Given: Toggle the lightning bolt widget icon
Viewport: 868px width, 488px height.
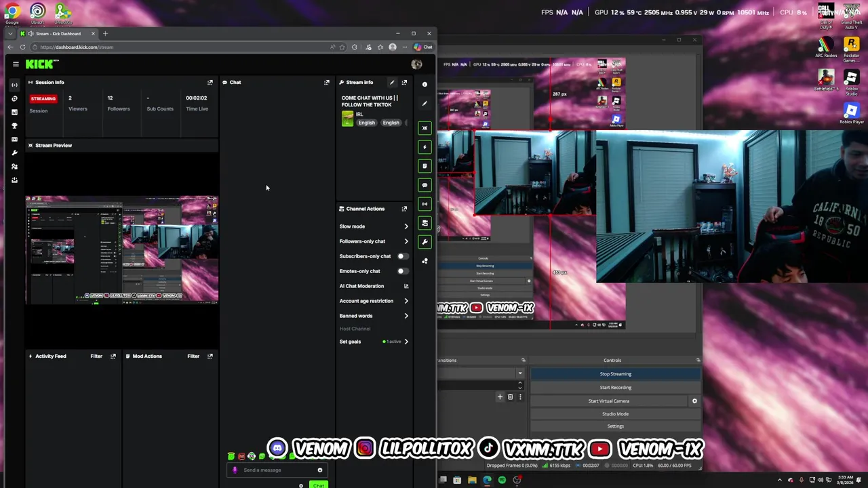Looking at the screenshot, I should coord(425,147).
